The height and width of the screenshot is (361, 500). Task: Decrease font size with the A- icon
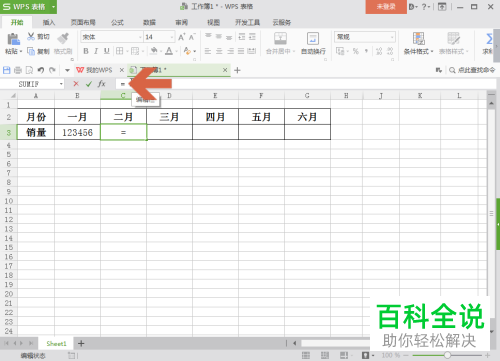pos(192,37)
